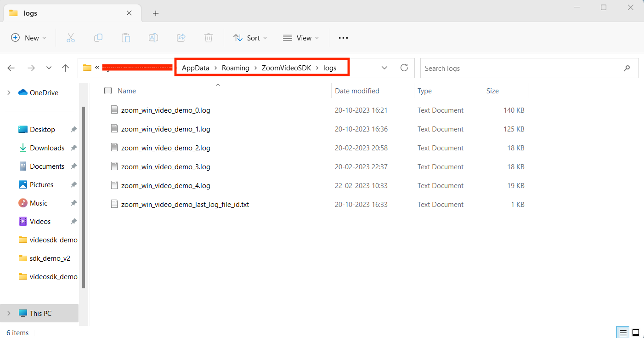Screen dimensions: 644x338
Task: Unpin Desktop via its pin icon
Action: pos(73,130)
